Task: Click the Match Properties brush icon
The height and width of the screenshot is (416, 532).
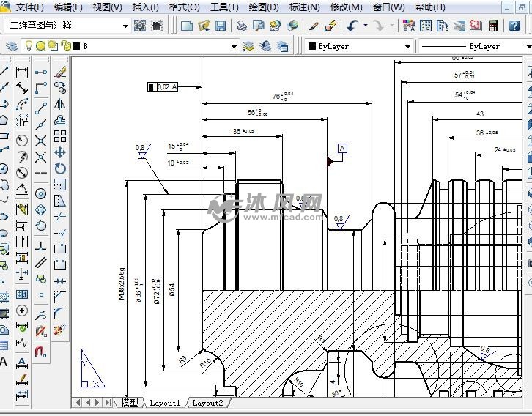Action: coord(314,26)
